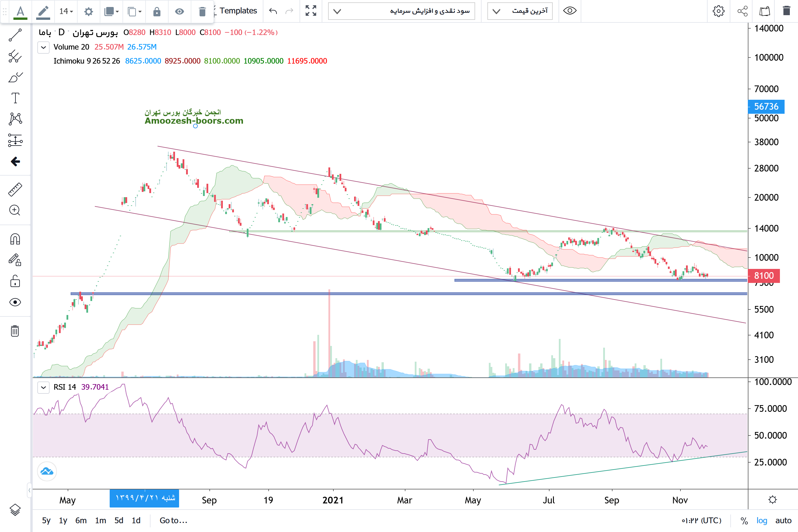
Task: Click the undo arrow in toolbar
Action: click(x=273, y=11)
